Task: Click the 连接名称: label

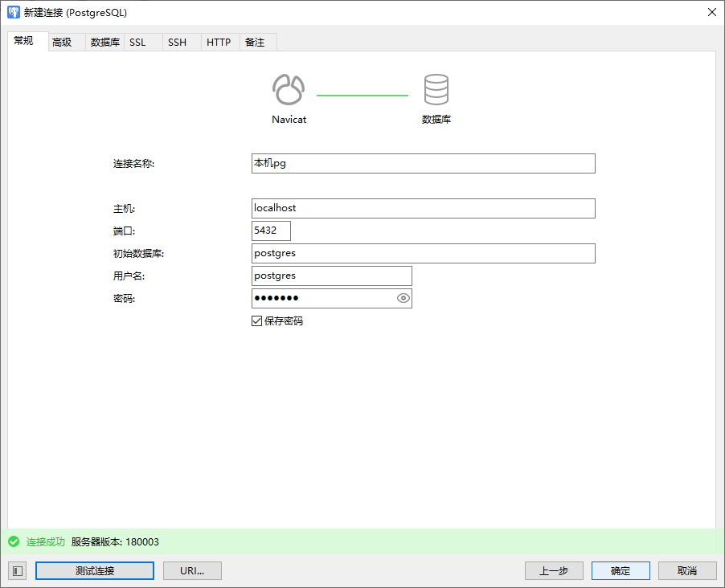Action: pyautogui.click(x=133, y=164)
